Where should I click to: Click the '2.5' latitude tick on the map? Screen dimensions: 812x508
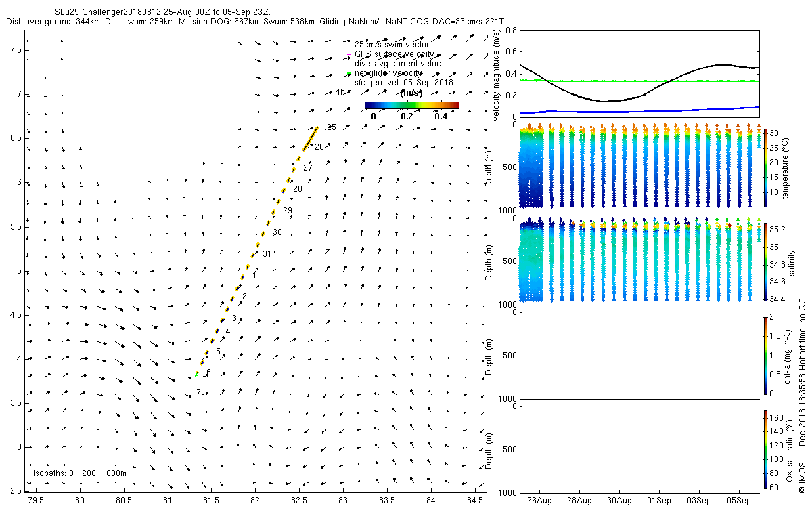pos(16,490)
